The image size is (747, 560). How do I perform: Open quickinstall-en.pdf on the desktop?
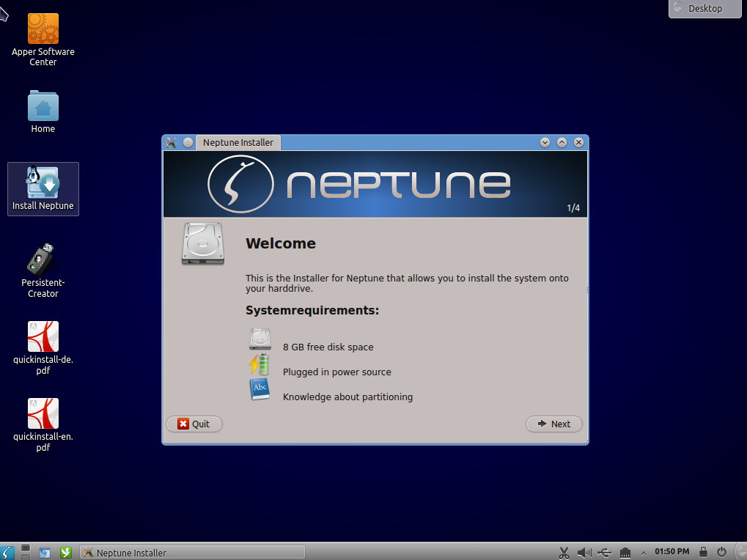pyautogui.click(x=43, y=424)
